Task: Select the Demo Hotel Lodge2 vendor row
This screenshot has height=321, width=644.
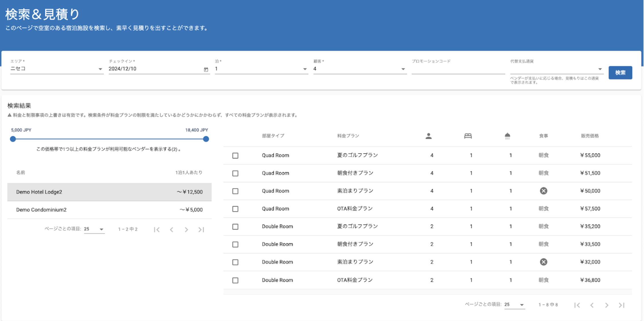Action: click(x=109, y=192)
